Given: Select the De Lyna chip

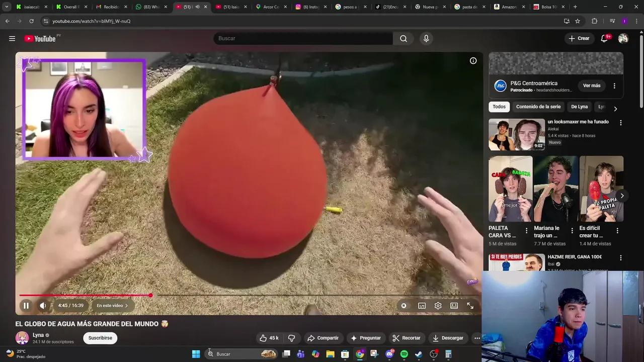Looking at the screenshot, I should point(580,107).
